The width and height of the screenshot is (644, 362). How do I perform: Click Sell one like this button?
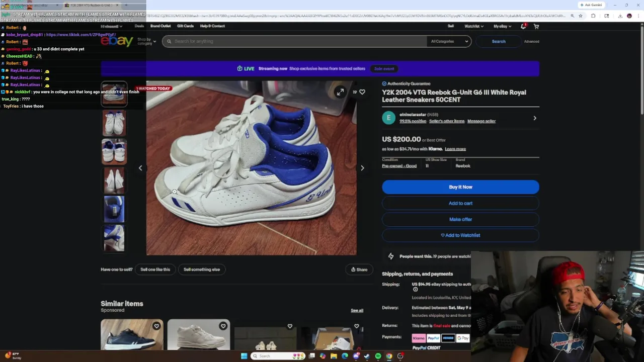coord(155,269)
